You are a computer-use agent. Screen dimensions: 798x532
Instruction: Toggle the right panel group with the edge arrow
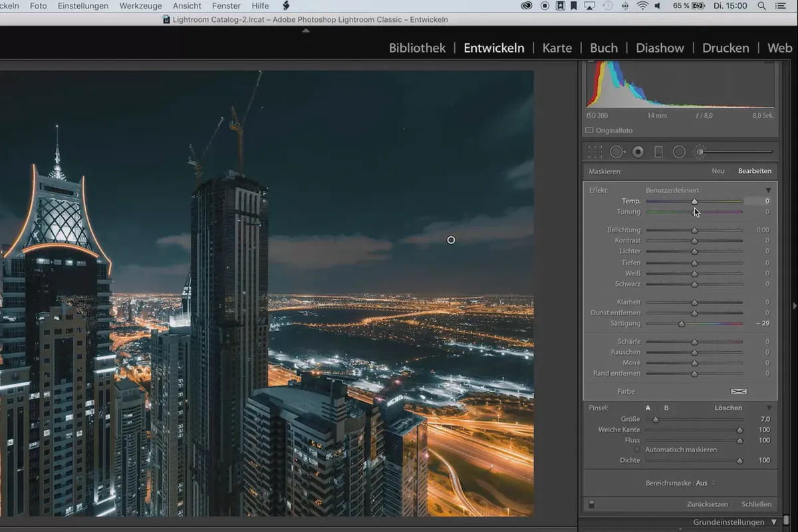[795, 305]
